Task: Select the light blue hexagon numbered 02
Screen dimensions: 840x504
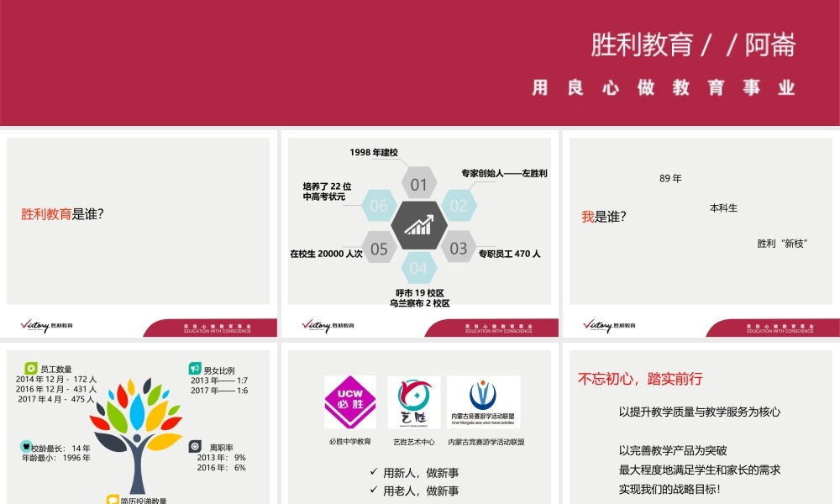Action: point(459,206)
